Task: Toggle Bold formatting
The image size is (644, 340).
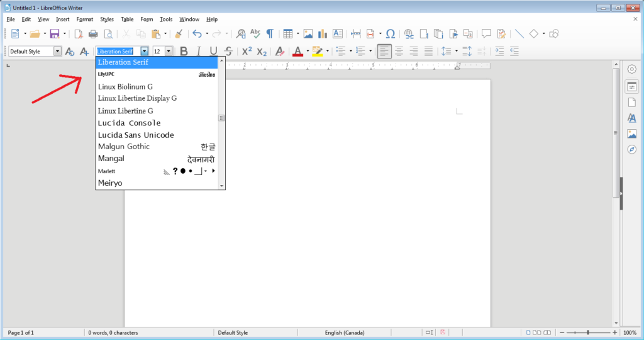Action: click(x=184, y=52)
